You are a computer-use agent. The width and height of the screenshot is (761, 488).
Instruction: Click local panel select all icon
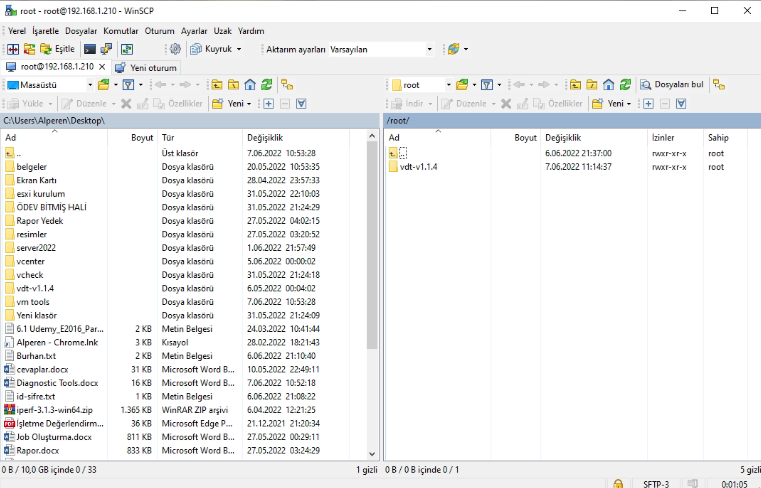pyautogui.click(x=301, y=103)
